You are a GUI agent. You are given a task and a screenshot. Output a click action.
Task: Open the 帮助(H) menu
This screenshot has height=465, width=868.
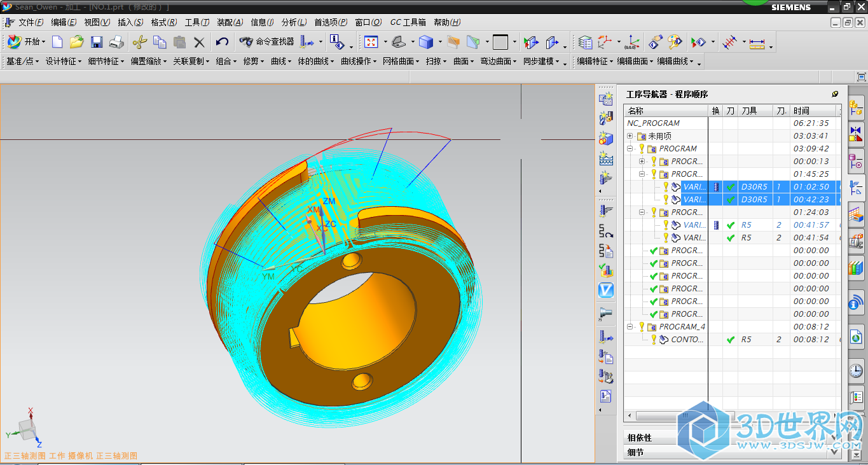tap(447, 22)
